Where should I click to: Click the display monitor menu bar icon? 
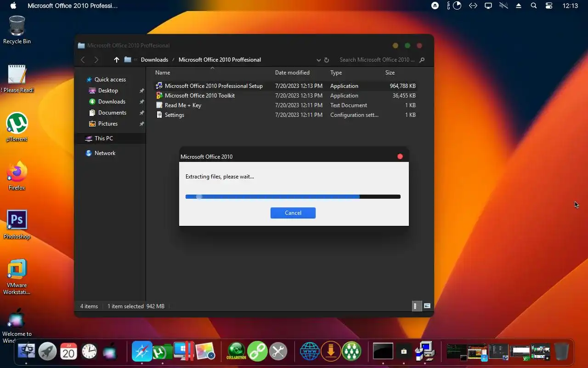tap(488, 6)
